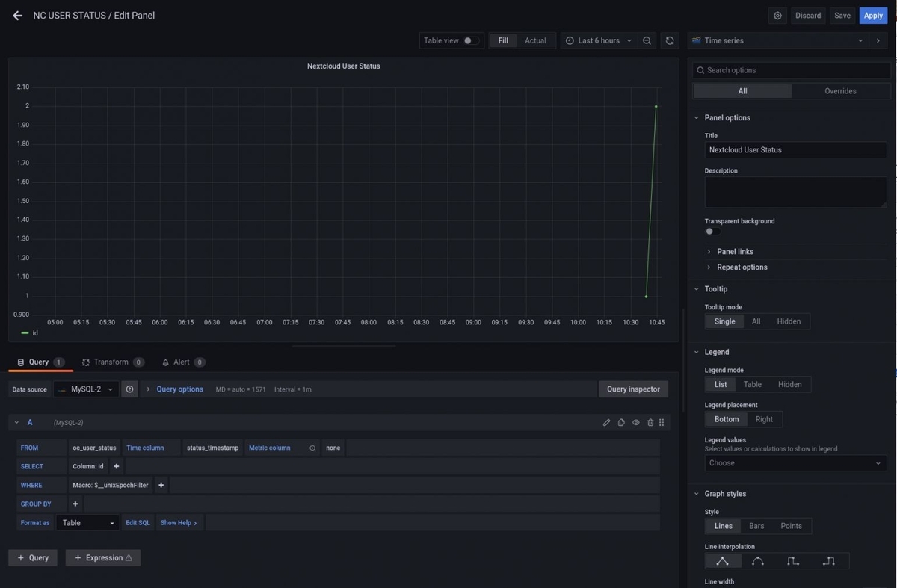Refresh the dashboard with the refresh icon
Image resolution: width=897 pixels, height=588 pixels.
coord(669,40)
